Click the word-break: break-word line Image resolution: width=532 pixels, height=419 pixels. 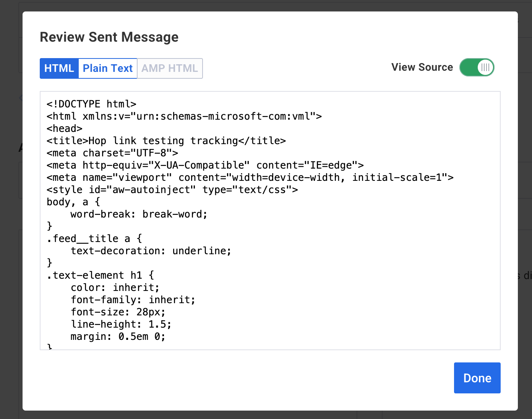(x=139, y=214)
